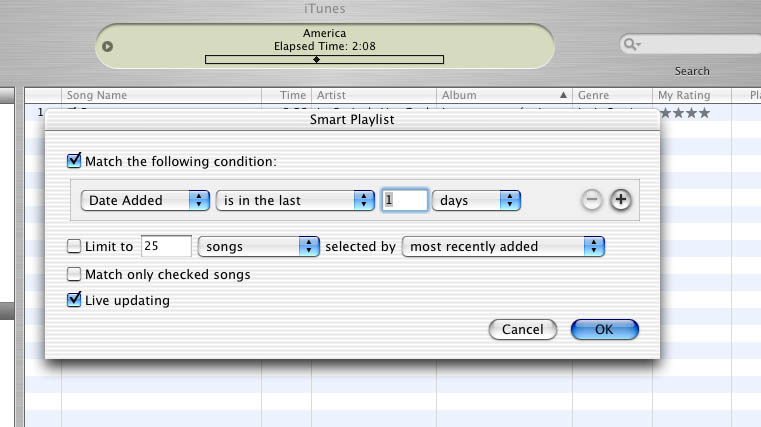Toggle the Match the following condition checkbox
Screen dimensions: 761x427
[x=74, y=160]
